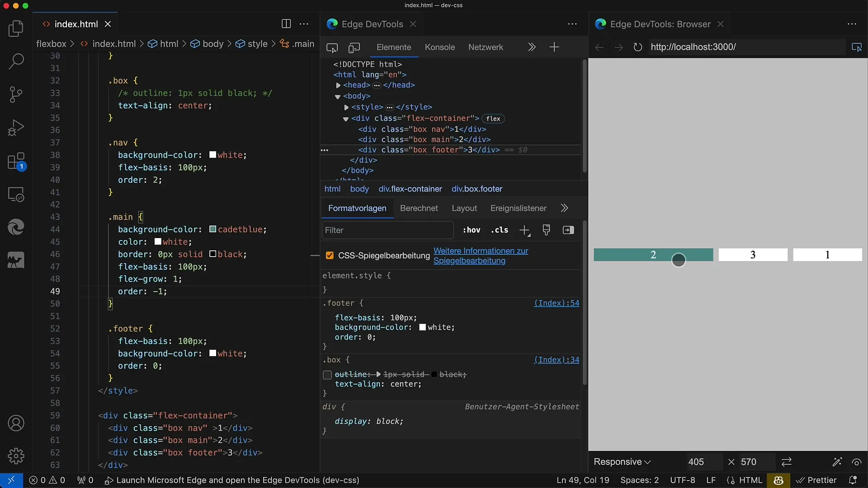Viewport: 868px width, 488px height.
Task: Open the Manage gear icon
Action: coord(16,456)
